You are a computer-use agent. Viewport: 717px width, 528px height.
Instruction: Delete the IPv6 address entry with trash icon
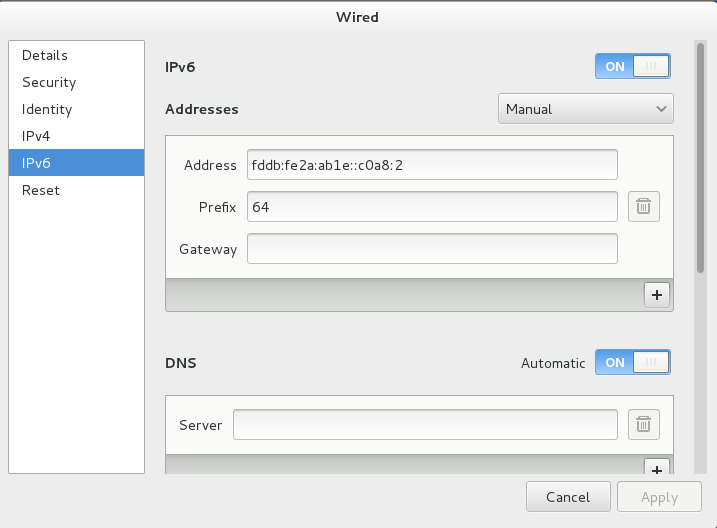[643, 207]
